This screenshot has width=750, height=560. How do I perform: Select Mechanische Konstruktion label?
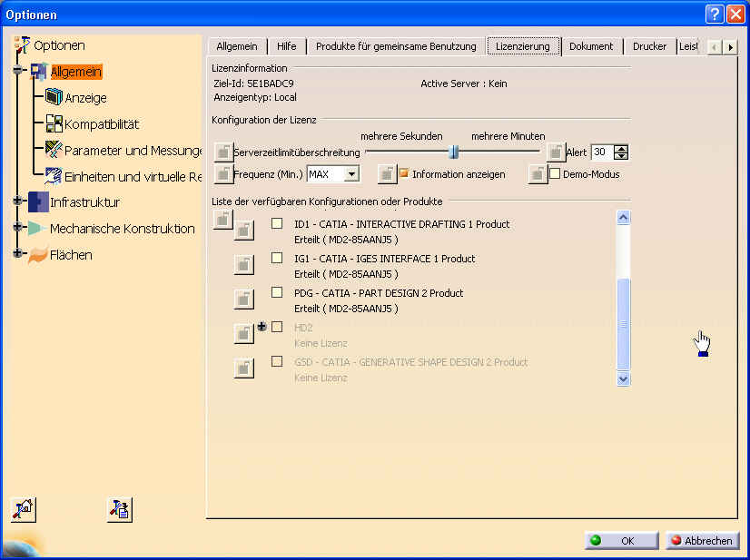point(123,229)
